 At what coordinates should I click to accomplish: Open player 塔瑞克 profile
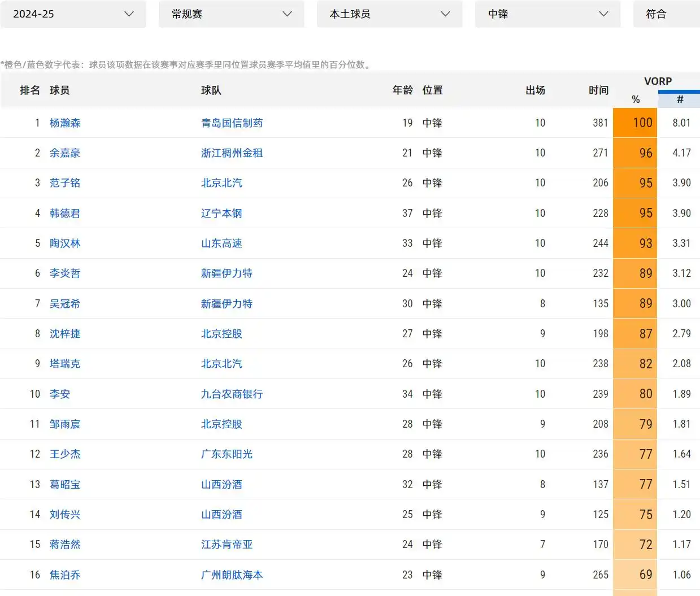(65, 364)
